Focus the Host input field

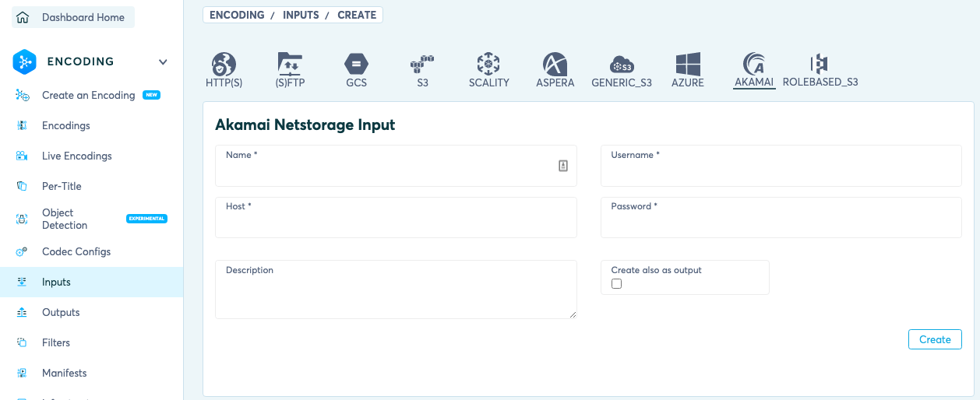tap(396, 217)
